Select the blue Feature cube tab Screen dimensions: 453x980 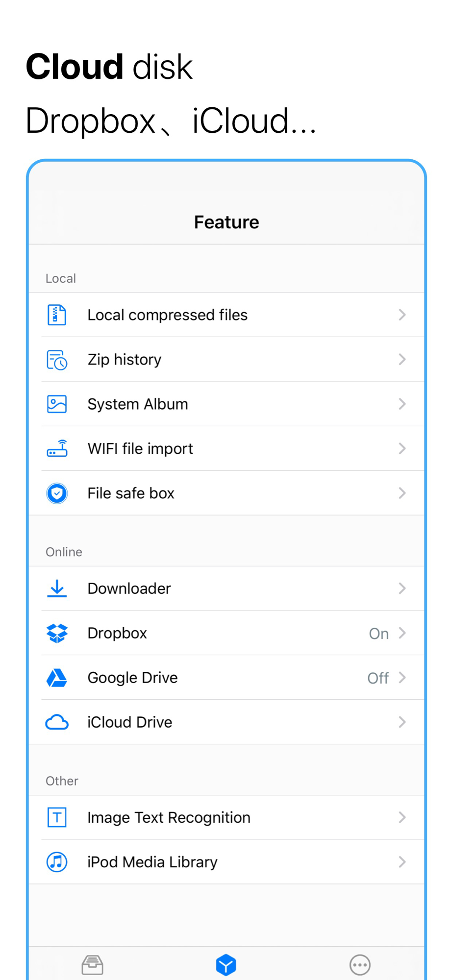coord(226,965)
